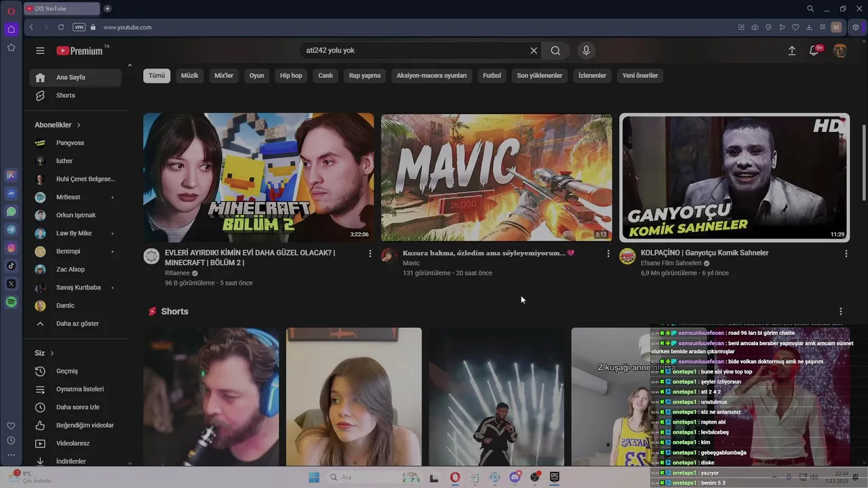
Task: Select the Müzik filter chip
Action: coord(190,76)
